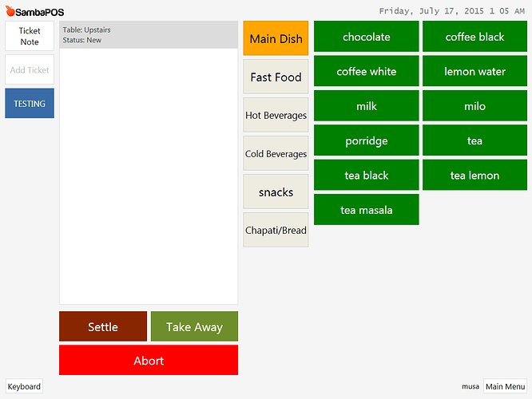
Task: Mark the order as Take Away
Action: click(x=194, y=326)
